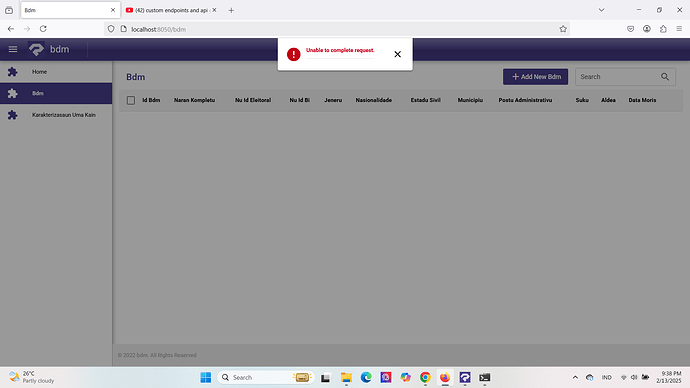Show hidden system tray icons chevron
This screenshot has width=690, height=388.
[575, 377]
